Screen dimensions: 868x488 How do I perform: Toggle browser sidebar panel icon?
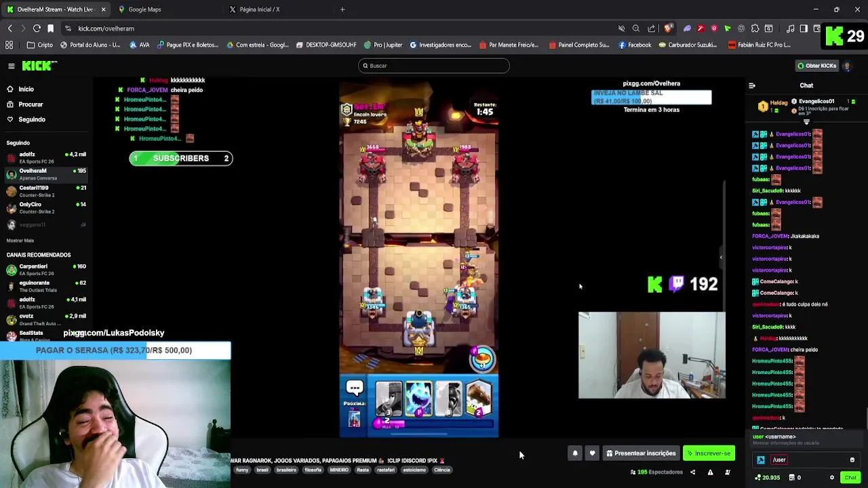tap(804, 28)
